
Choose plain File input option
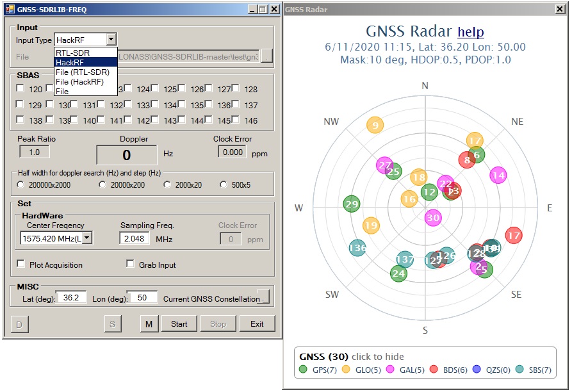coord(86,91)
